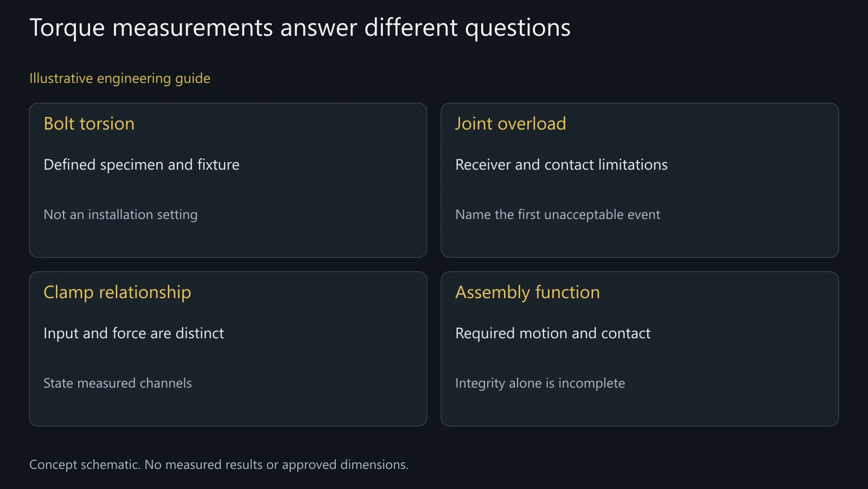This screenshot has width=868, height=489.
Task: Click the main title about torque measurements
Action: pyautogui.click(x=299, y=28)
